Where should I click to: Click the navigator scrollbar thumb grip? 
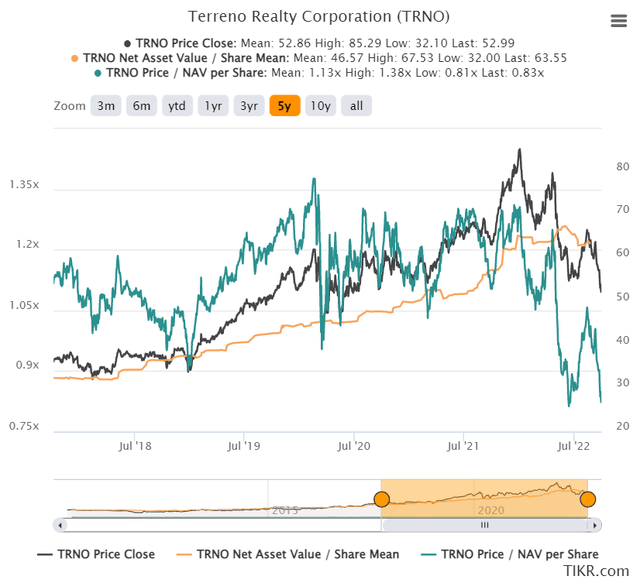(484, 524)
